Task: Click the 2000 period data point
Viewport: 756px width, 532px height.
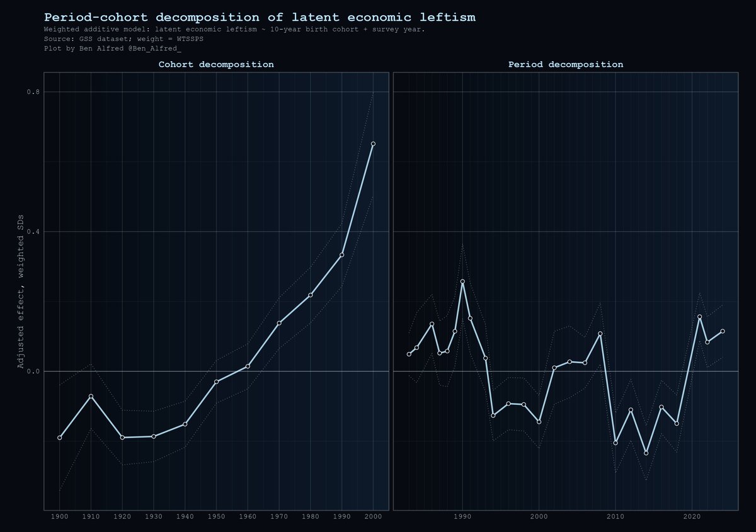Action: (x=539, y=422)
